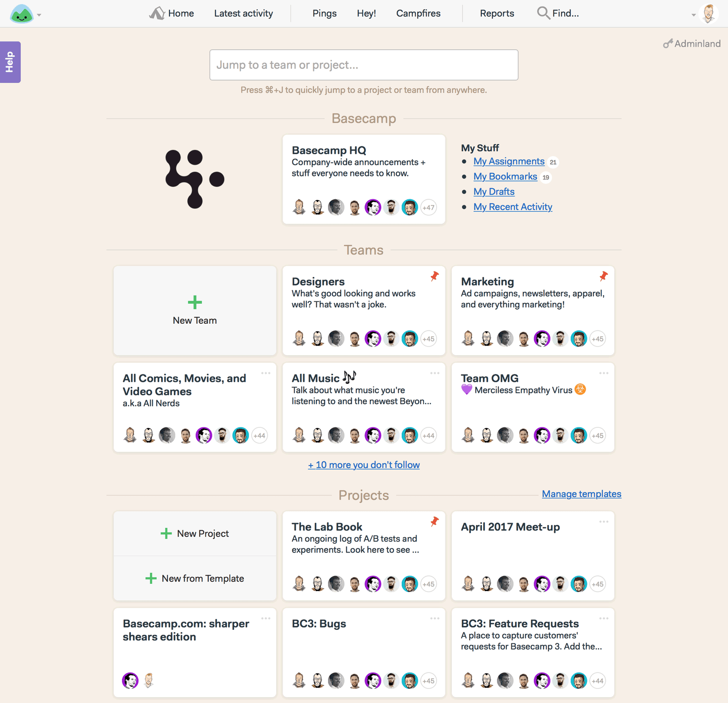
Task: Click the green plus to create New Team
Action: point(195,302)
